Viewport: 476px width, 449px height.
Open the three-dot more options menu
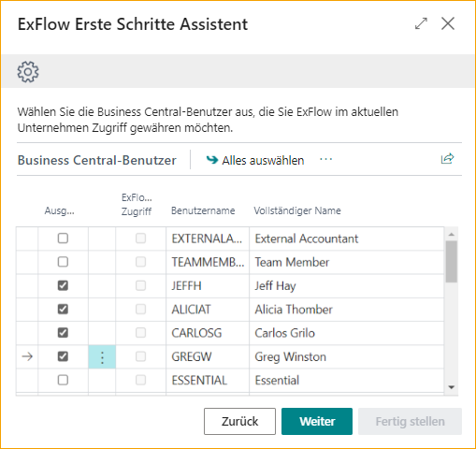(326, 159)
